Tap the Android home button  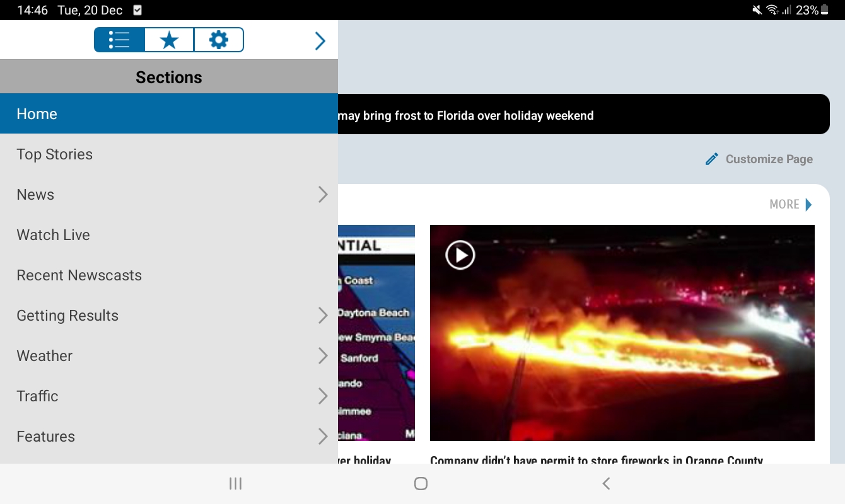pyautogui.click(x=421, y=484)
